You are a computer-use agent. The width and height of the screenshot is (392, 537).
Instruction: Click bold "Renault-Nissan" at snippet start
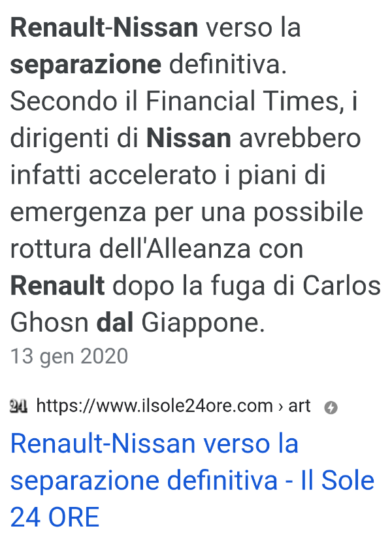click(x=104, y=27)
